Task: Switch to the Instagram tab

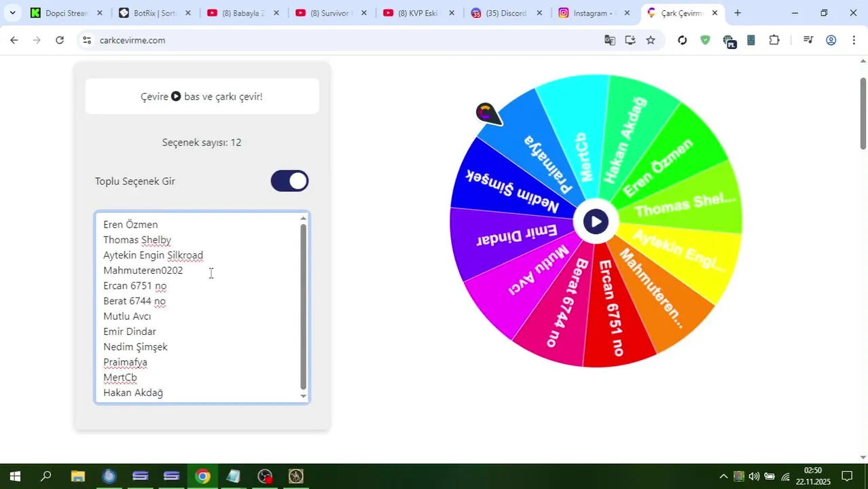Action: (594, 13)
